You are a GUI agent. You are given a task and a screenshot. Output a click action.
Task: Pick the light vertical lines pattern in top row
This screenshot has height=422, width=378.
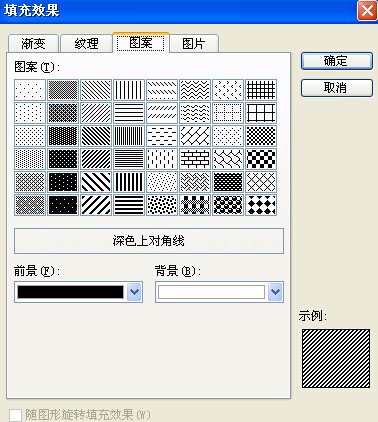point(129,90)
